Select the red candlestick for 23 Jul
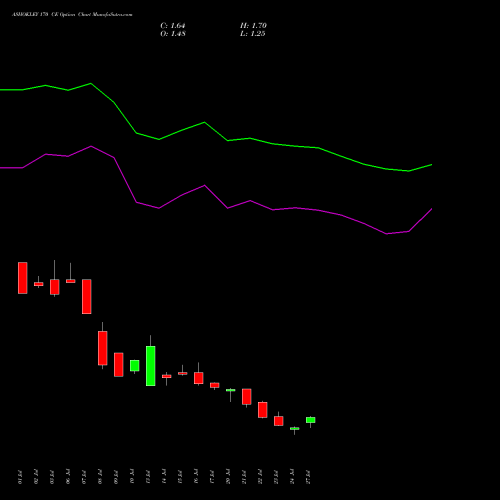 tap(279, 421)
